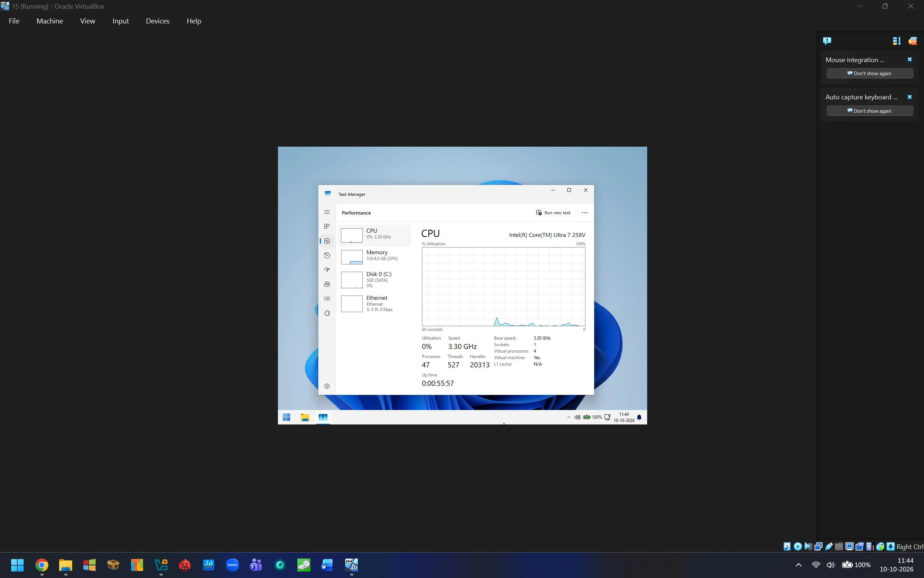The height and width of the screenshot is (578, 924).
Task: Toggle notification ordering in VirtualBox notification panel
Action: tap(897, 41)
